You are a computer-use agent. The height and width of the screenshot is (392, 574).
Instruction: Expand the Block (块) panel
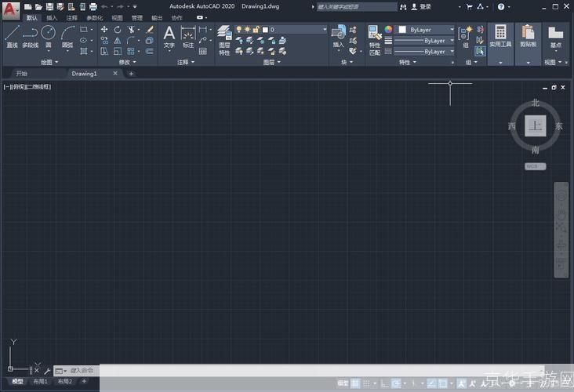pyautogui.click(x=347, y=62)
